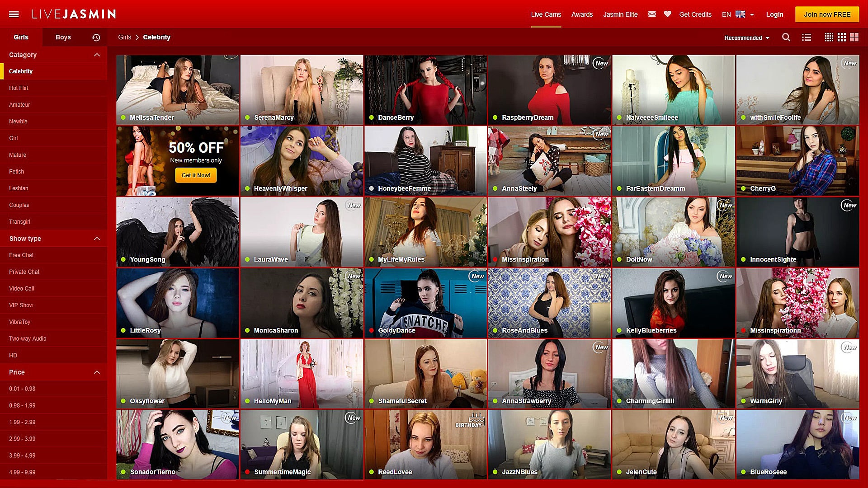Click the messages envelope icon
The width and height of the screenshot is (868, 488).
click(x=652, y=14)
